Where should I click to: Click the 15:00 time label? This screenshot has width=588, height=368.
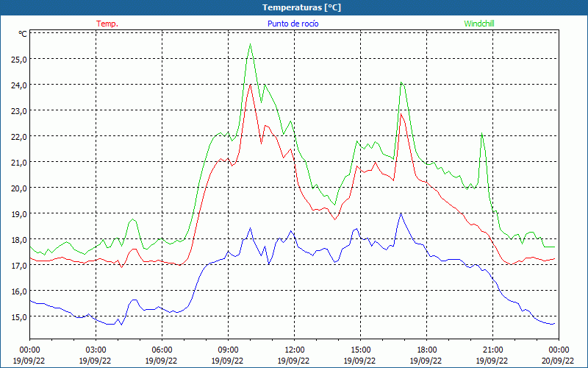[360, 350]
